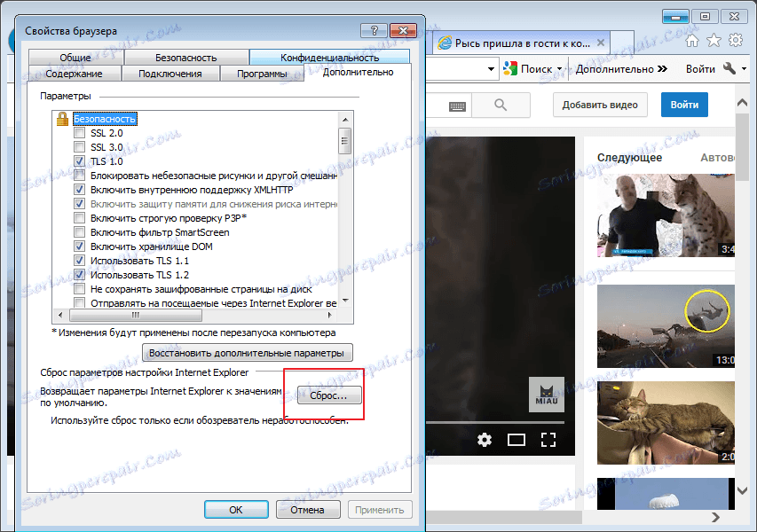Image resolution: width=757 pixels, height=532 pixels.
Task: Click the vertical scrollbar thumb in settings list
Action: click(x=345, y=141)
